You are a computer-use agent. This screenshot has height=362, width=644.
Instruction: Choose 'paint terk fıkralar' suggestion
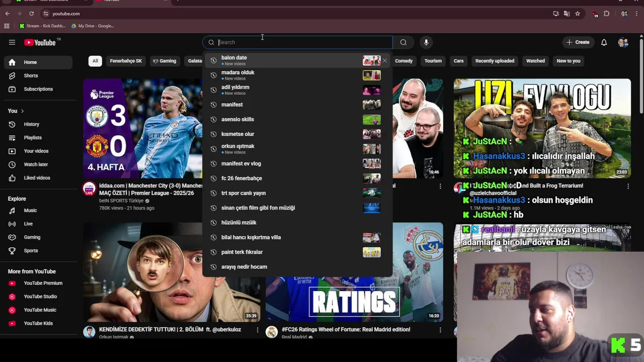[x=297, y=252]
